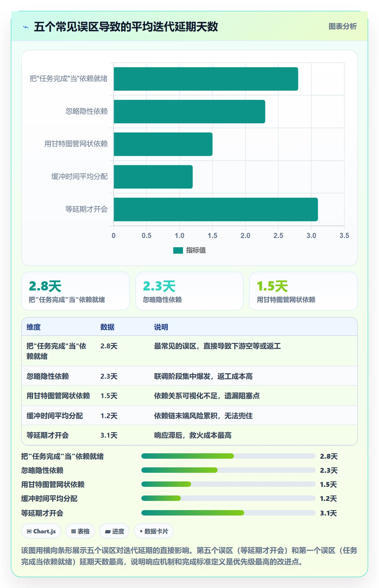
Task: Open the 1.5天 data card
Action: click(303, 291)
